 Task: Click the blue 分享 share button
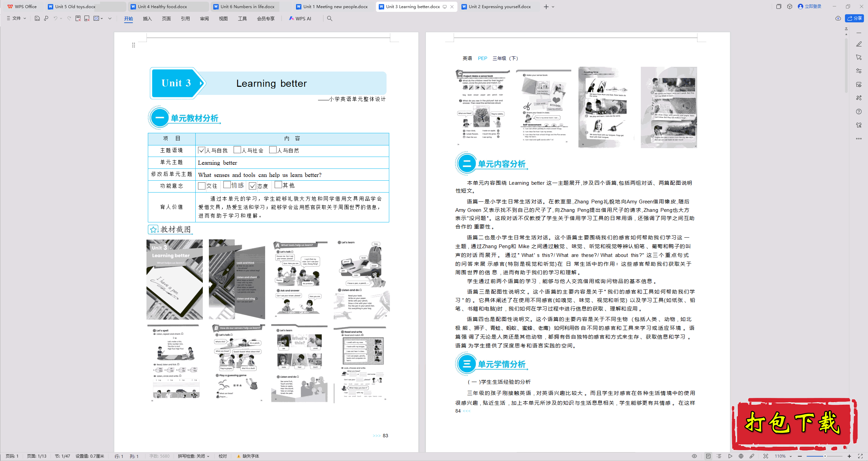854,18
